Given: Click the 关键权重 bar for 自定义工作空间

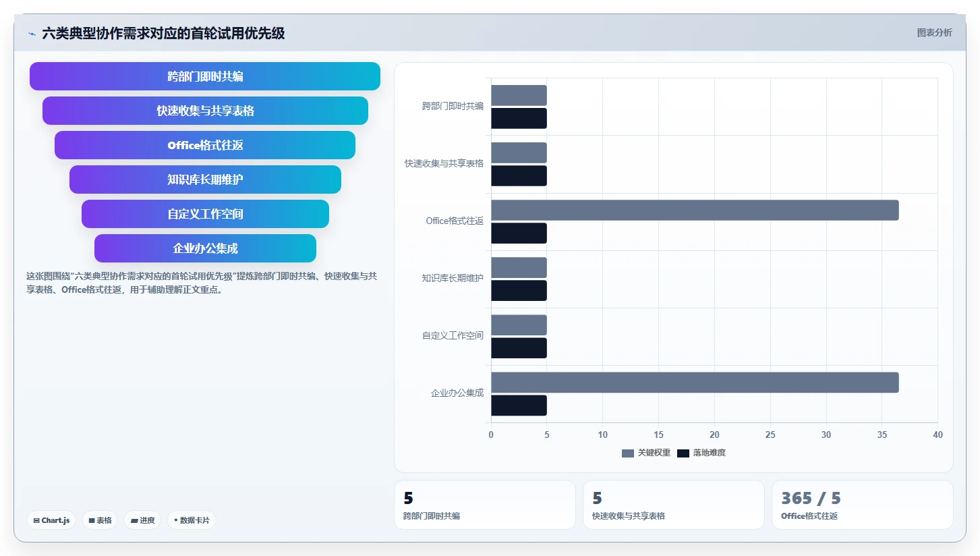Looking at the screenshot, I should pos(519,325).
